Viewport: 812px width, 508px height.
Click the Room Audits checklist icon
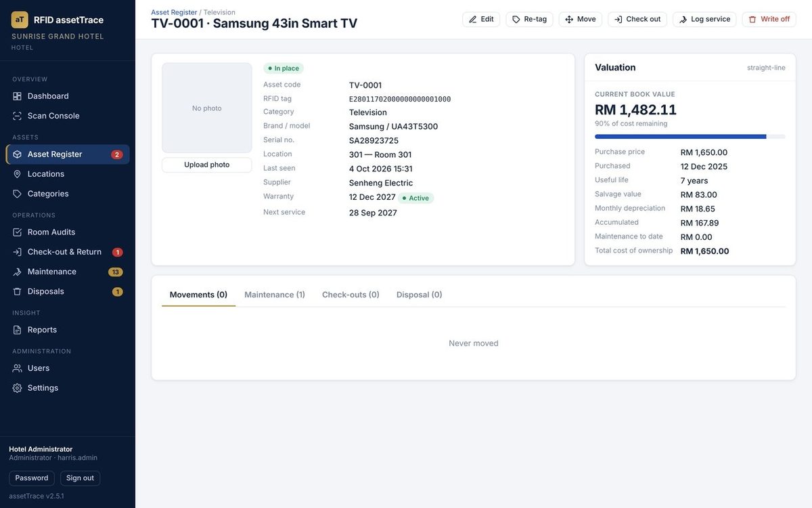click(x=18, y=232)
